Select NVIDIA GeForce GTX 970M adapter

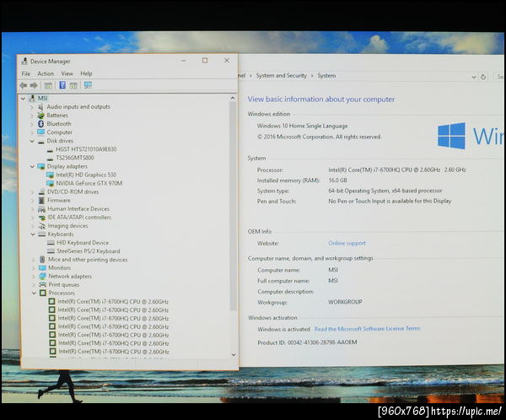(x=89, y=183)
